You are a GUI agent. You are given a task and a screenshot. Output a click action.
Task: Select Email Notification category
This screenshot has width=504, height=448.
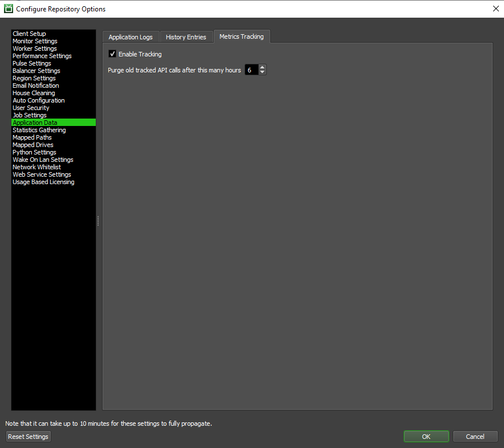click(x=54, y=85)
